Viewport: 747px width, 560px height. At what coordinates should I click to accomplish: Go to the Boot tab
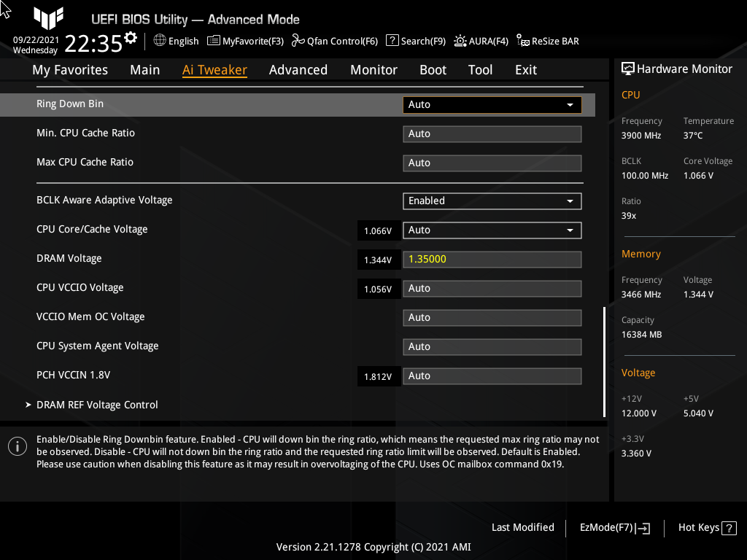point(433,70)
